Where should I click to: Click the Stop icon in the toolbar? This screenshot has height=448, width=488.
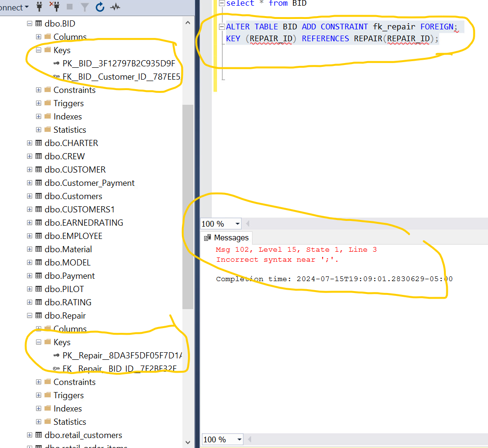(x=69, y=7)
